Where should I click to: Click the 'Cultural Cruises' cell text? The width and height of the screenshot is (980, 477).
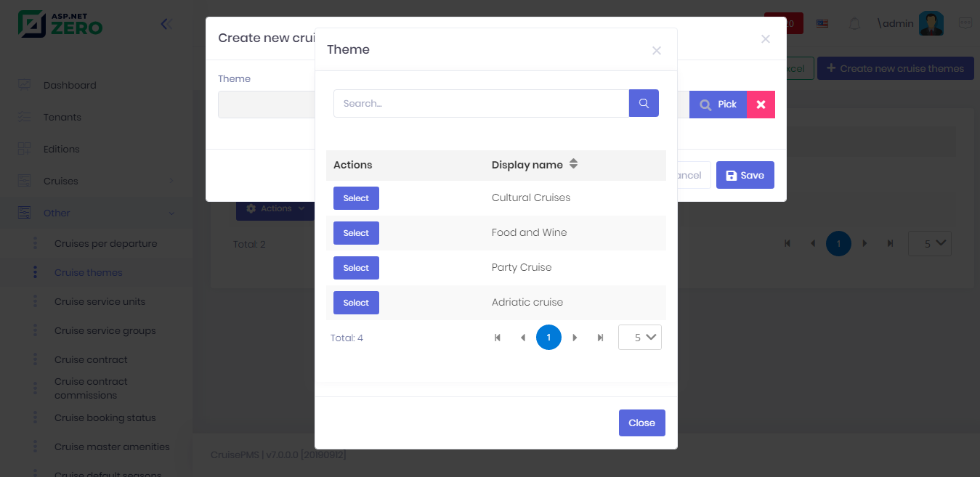531,197
